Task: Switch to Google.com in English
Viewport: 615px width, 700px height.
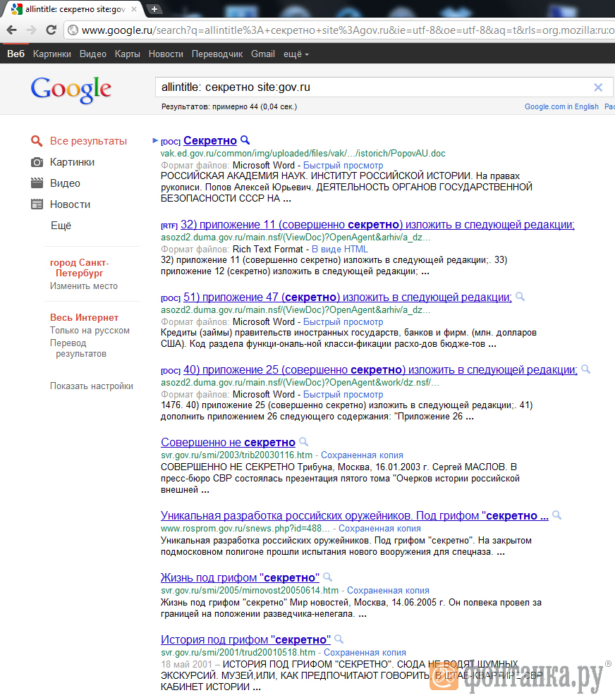Action: (561, 106)
